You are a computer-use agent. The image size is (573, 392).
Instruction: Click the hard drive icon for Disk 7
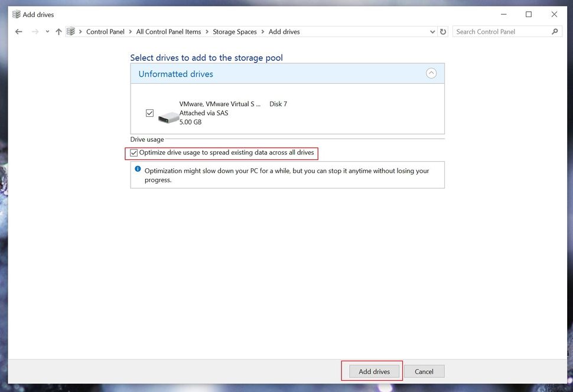169,115
